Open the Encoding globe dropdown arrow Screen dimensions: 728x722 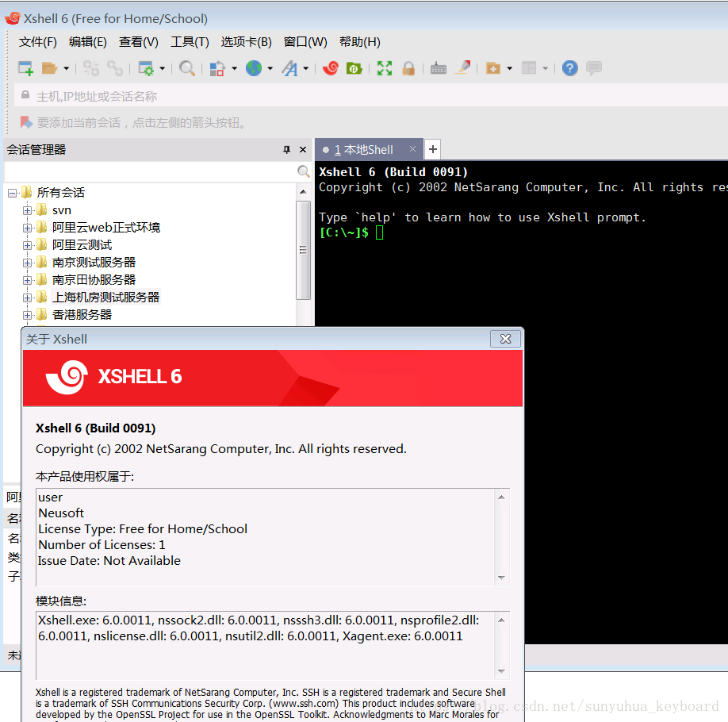[x=270, y=69]
